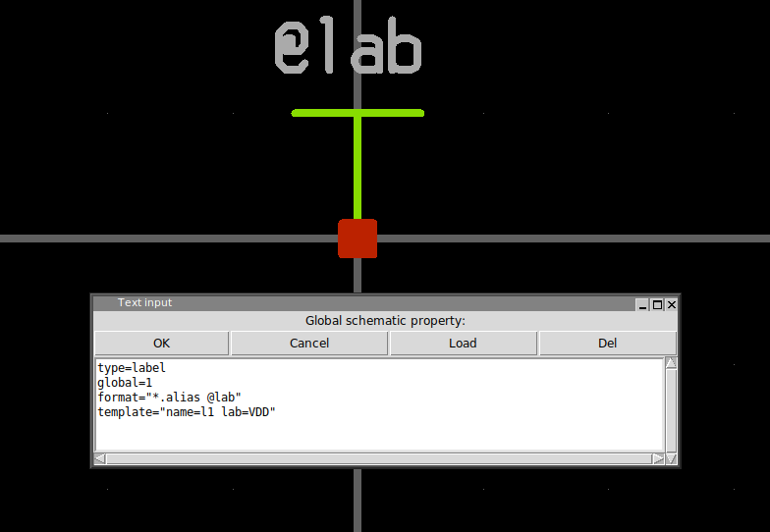Place cursor in the global=1 line

pos(125,383)
